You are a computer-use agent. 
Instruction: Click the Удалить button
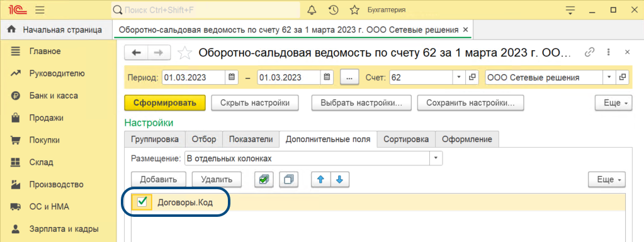pos(217,179)
